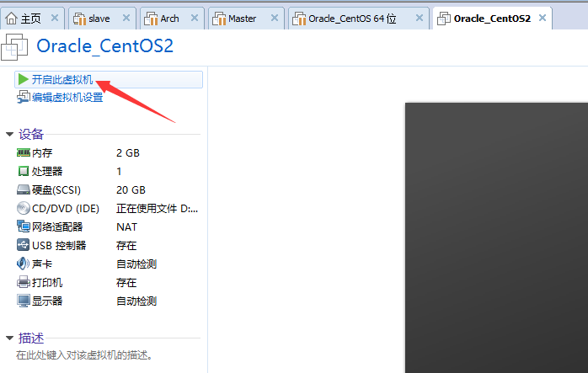Click the dark VM screen preview
The image size is (588, 373).
click(496, 237)
